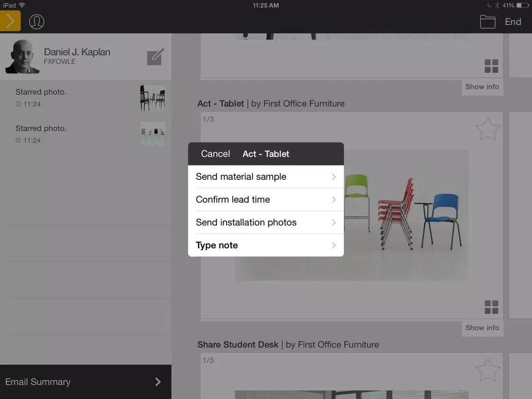Expand Send installation photos chevron
Viewport: 532px width, 399px height.
(x=333, y=222)
